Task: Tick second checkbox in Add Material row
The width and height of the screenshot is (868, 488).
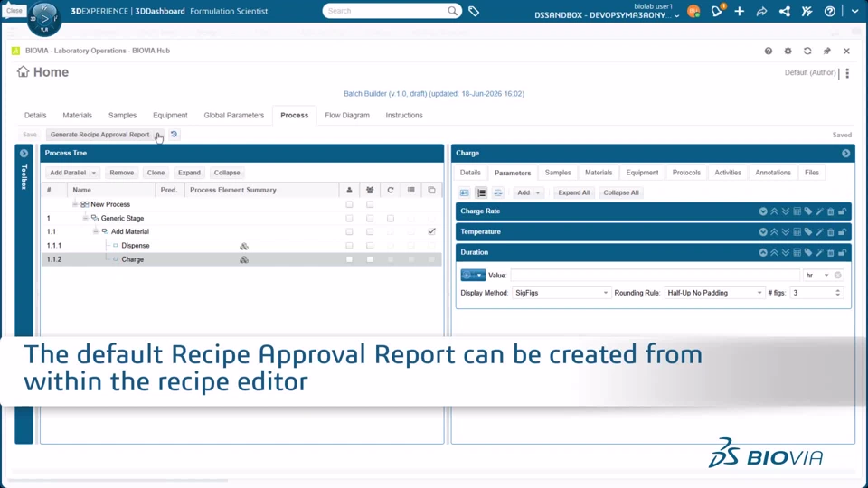Action: pos(370,232)
